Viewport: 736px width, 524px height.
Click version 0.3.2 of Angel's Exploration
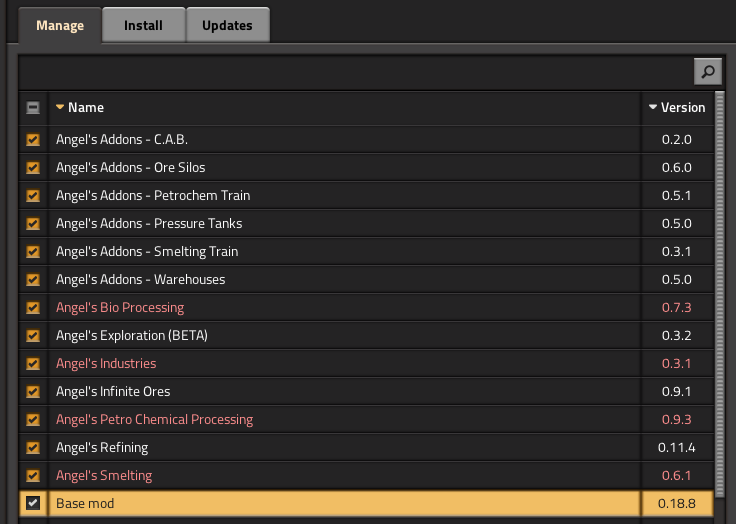pos(676,335)
